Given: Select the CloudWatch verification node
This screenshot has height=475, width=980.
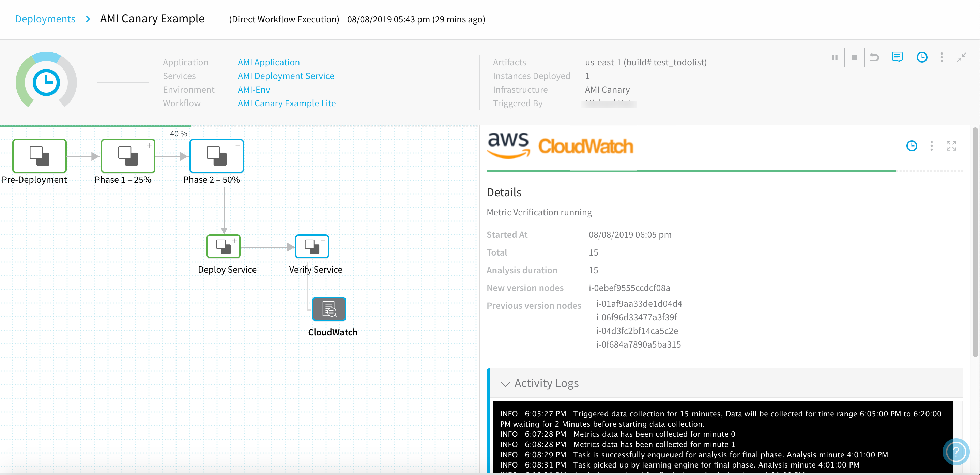Looking at the screenshot, I should [329, 309].
